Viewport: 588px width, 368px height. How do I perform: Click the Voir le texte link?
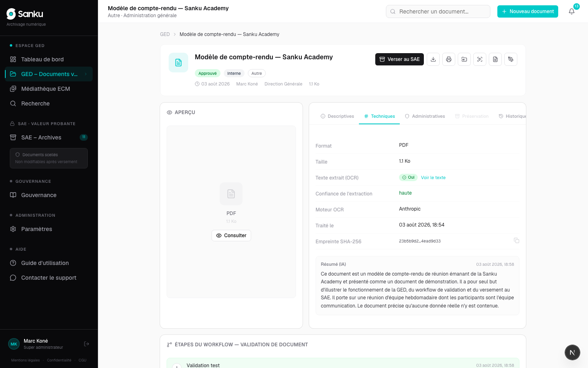[433, 177]
